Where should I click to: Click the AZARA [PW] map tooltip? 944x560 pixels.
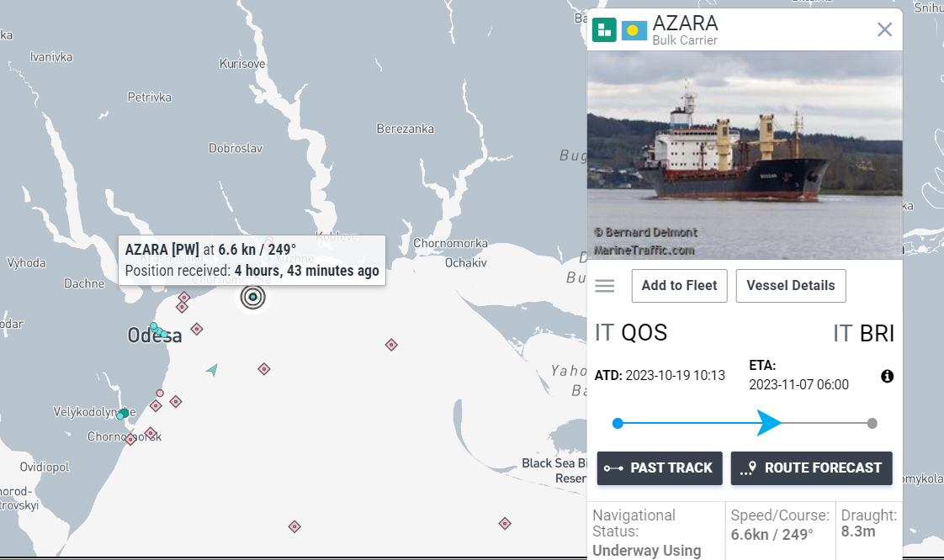pyautogui.click(x=252, y=260)
